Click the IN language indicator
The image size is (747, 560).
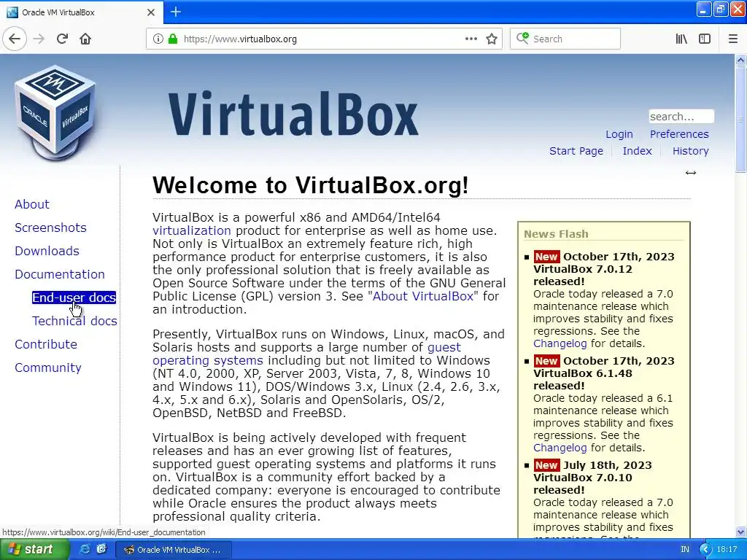click(685, 550)
